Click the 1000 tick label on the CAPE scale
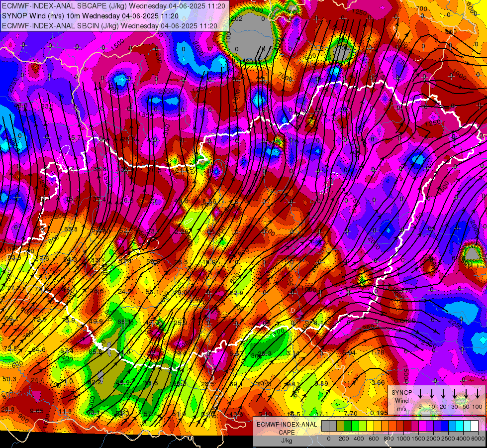This screenshot has width=487, height=448. click(403, 439)
